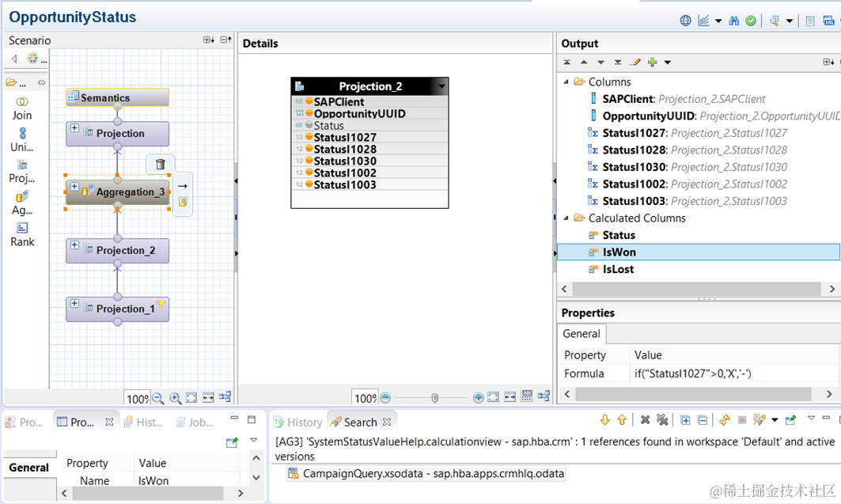841x504 pixels.
Task: Click move-to-bottom arrow in Output toolbar
Action: (x=618, y=63)
